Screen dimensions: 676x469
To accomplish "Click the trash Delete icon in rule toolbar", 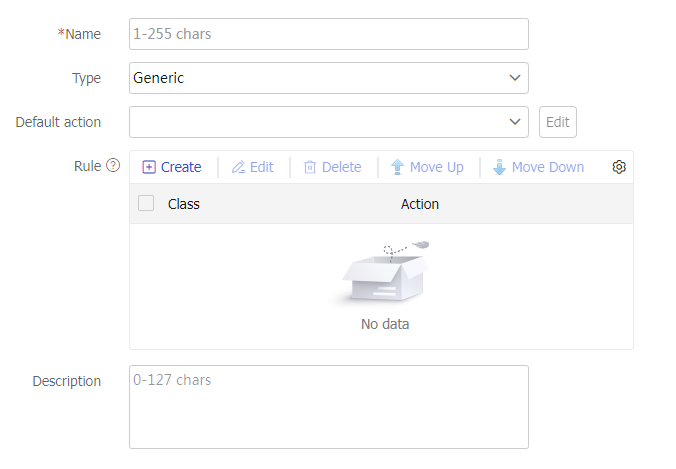I will click(x=310, y=167).
